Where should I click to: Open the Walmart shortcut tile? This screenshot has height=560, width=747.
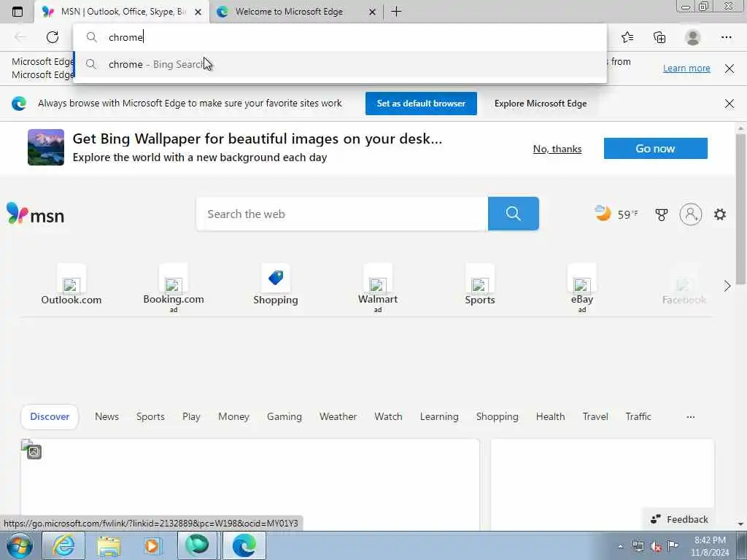(x=378, y=287)
